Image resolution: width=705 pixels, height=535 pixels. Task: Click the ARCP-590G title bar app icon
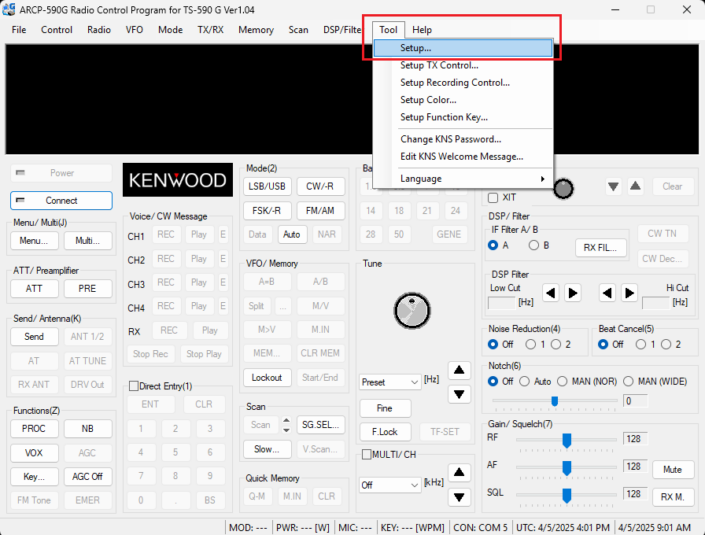(x=9, y=9)
